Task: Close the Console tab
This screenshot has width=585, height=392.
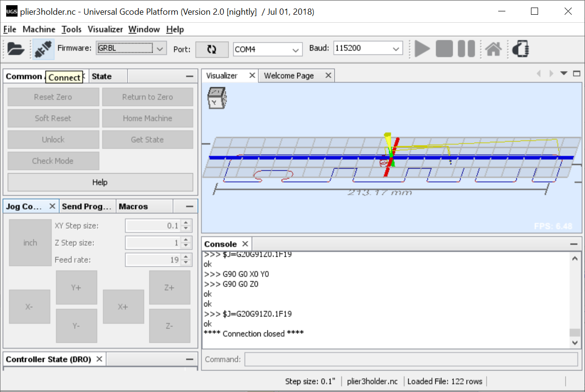Action: 245,244
